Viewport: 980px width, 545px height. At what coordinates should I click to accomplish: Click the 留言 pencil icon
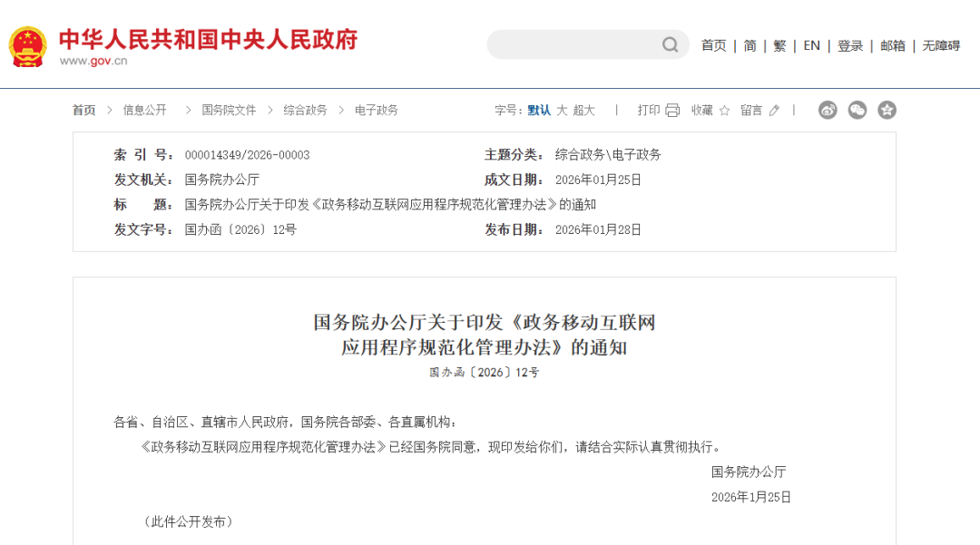774,111
